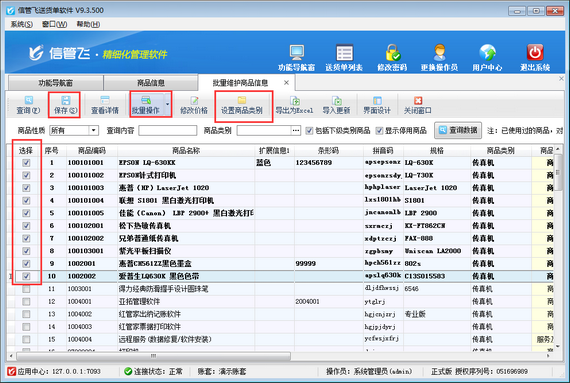The width and height of the screenshot is (570, 383).
Task: Switch to the 商品信息 tab
Action: tap(150, 83)
